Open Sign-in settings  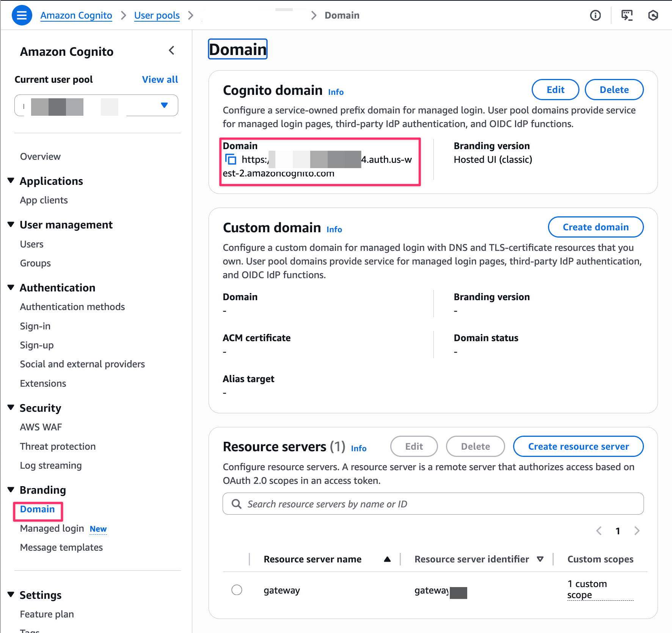tap(35, 326)
